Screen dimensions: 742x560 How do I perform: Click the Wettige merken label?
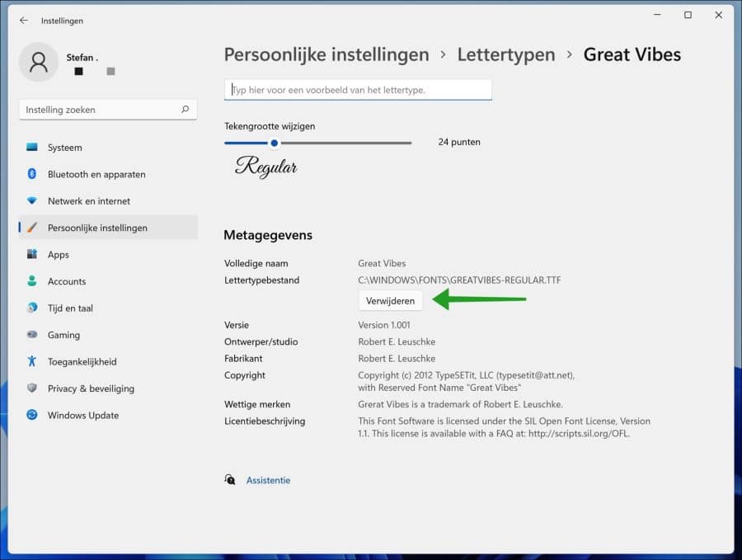click(257, 404)
